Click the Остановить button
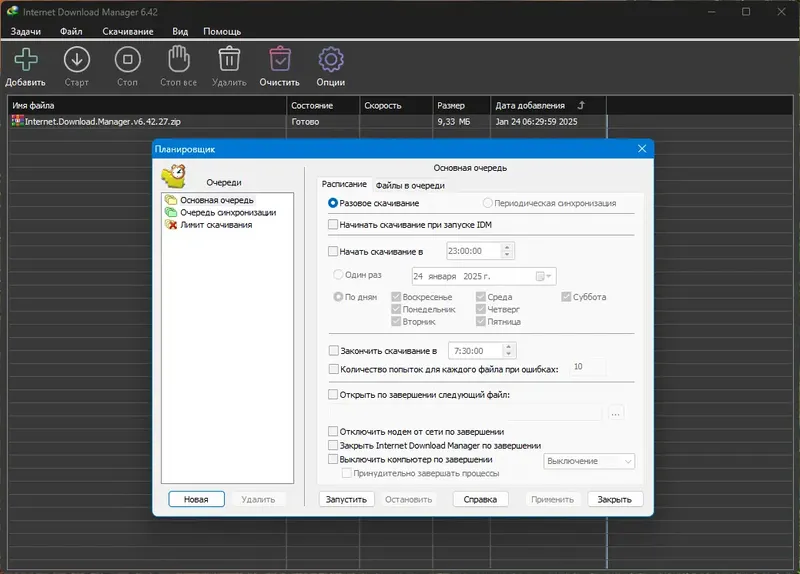Image resolution: width=800 pixels, height=574 pixels. tap(408, 499)
